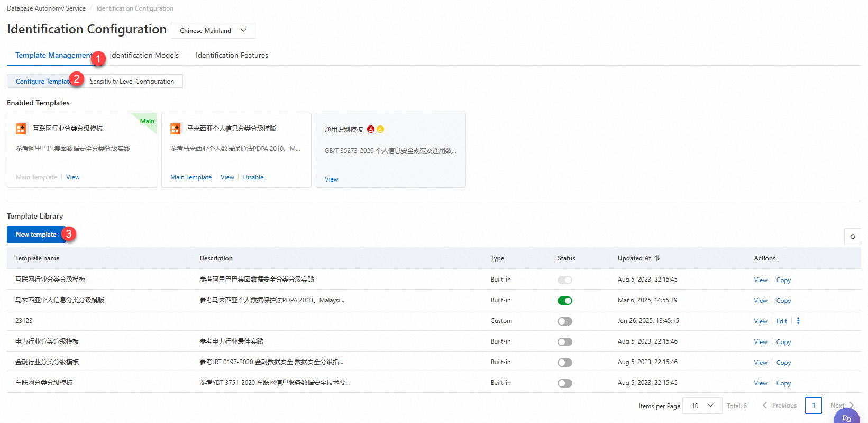The width and height of the screenshot is (868, 423).
Task: Enable the 电力行业分类分级模板 status switch
Action: tap(565, 342)
